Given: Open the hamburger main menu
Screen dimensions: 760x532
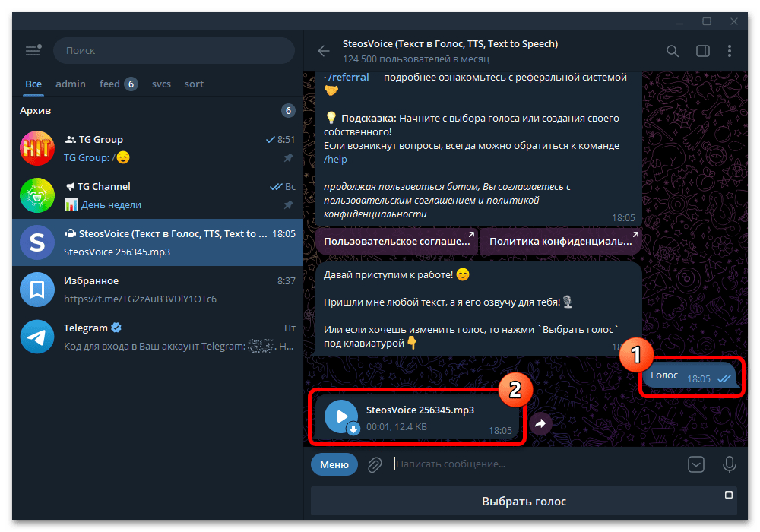Looking at the screenshot, I should pyautogui.click(x=33, y=50).
